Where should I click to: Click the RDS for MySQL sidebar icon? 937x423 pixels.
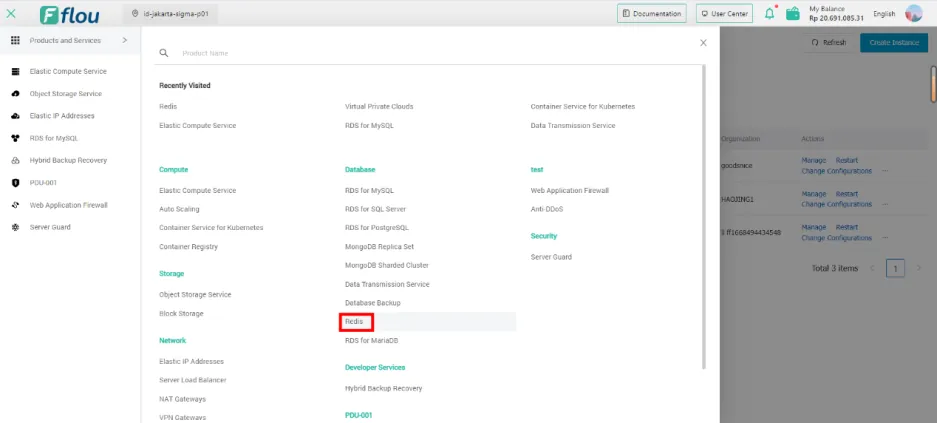(x=16, y=138)
